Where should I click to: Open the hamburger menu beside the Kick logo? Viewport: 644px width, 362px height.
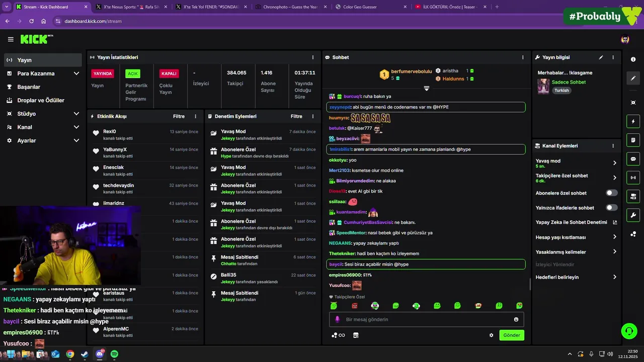point(11,39)
